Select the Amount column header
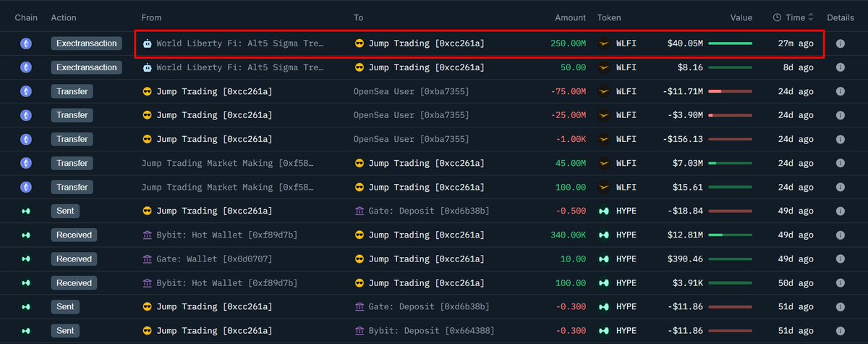Screen dimensions: 868x344 (x=571, y=17)
